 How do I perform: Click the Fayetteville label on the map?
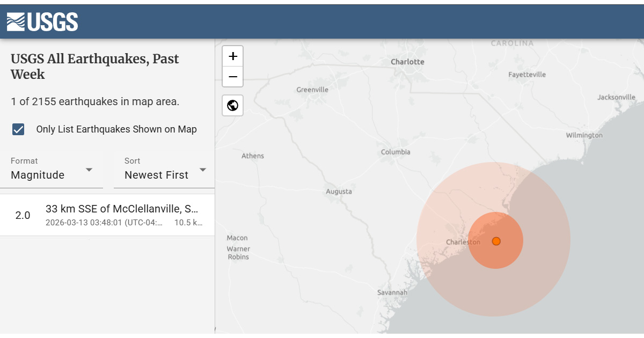click(527, 75)
